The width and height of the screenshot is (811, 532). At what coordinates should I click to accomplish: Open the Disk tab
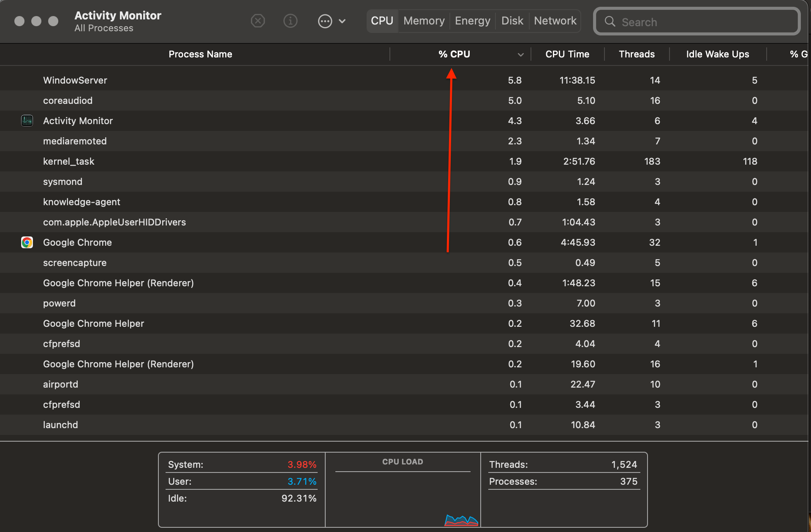[512, 21]
